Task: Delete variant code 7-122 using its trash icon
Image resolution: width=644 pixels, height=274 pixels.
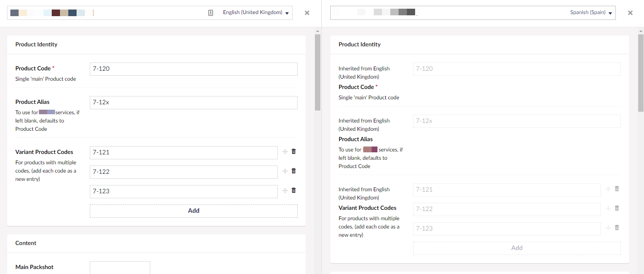Action: [x=293, y=171]
